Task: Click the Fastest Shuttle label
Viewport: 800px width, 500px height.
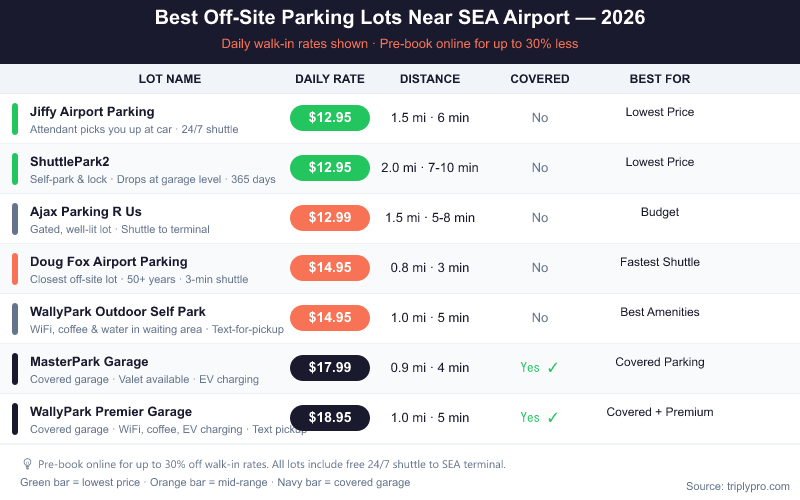Action: point(660,262)
